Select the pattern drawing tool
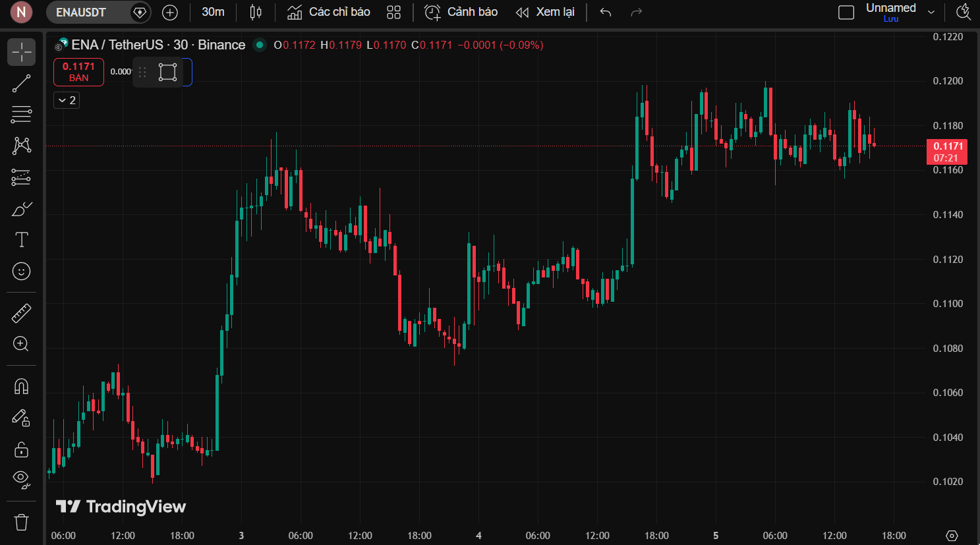Image resolution: width=980 pixels, height=545 pixels. tap(21, 146)
